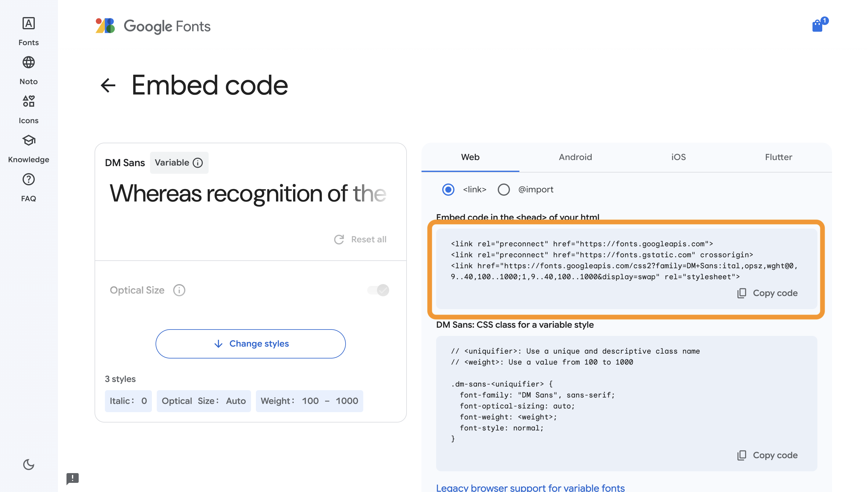
Task: Click the send feedback icon
Action: pos(72,478)
